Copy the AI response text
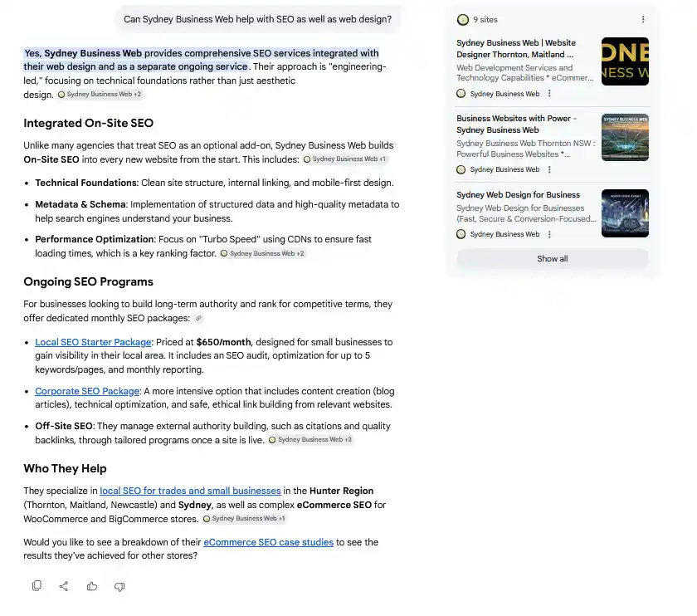Image resolution: width=697 pixels, height=616 pixels. (37, 586)
